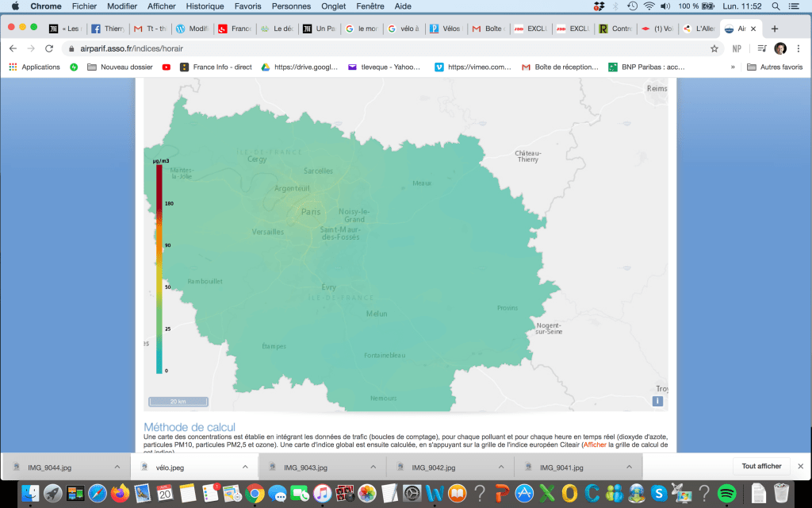Close the downloads bar
This screenshot has width=812, height=508.
(x=800, y=467)
